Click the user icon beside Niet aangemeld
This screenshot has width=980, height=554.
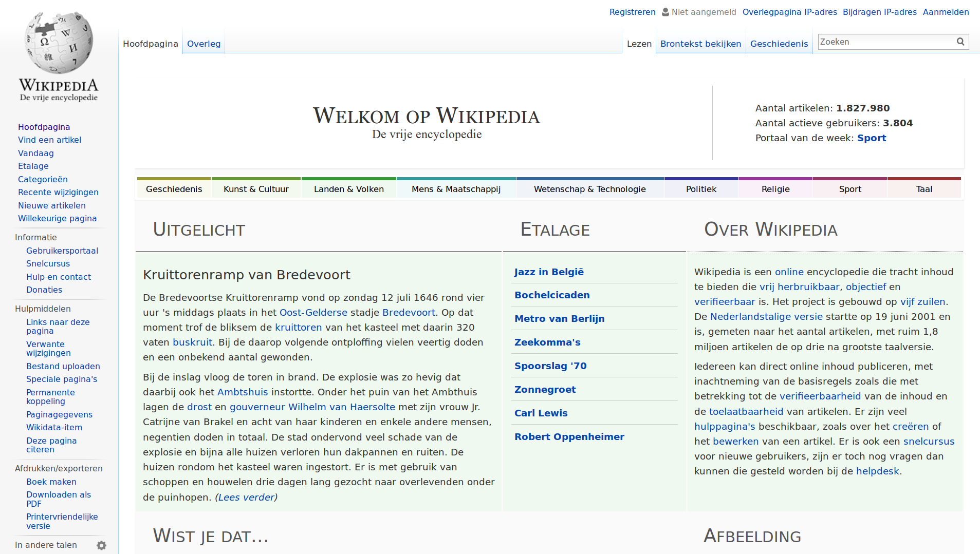[665, 12]
